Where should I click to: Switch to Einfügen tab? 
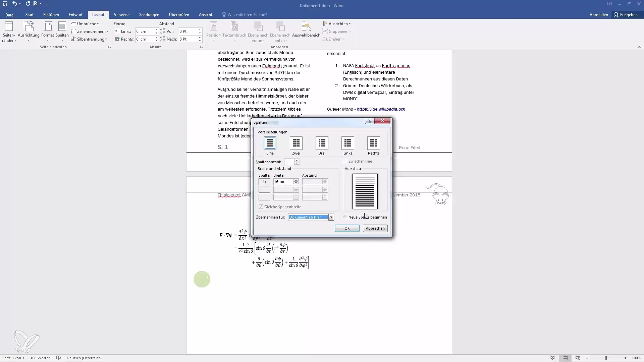click(51, 15)
